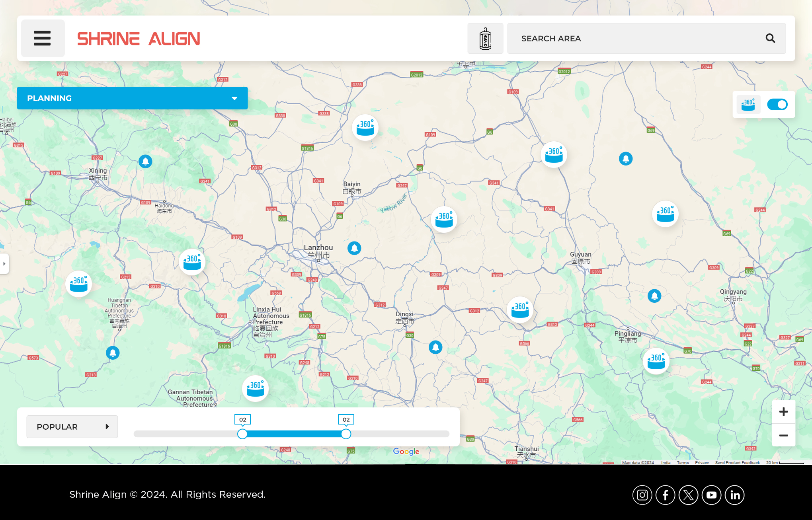Open the Instagram social icon
The image size is (812, 520).
(642, 495)
